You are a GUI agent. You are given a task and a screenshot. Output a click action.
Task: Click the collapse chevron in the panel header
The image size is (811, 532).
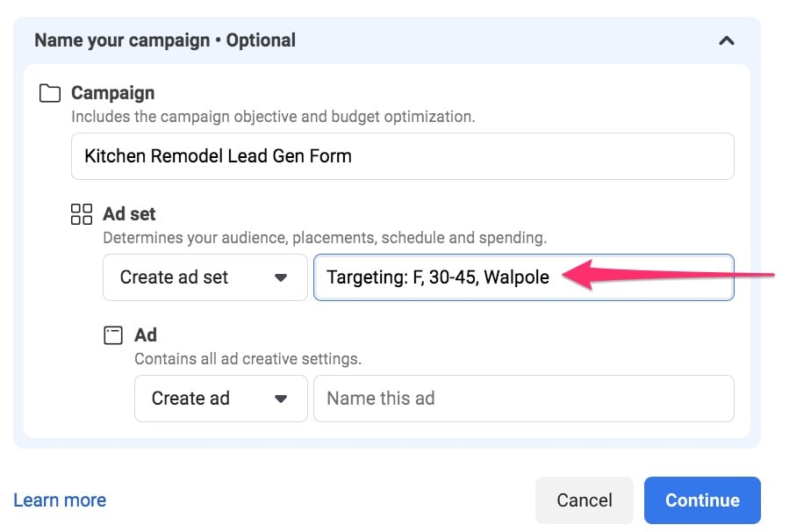point(726,40)
